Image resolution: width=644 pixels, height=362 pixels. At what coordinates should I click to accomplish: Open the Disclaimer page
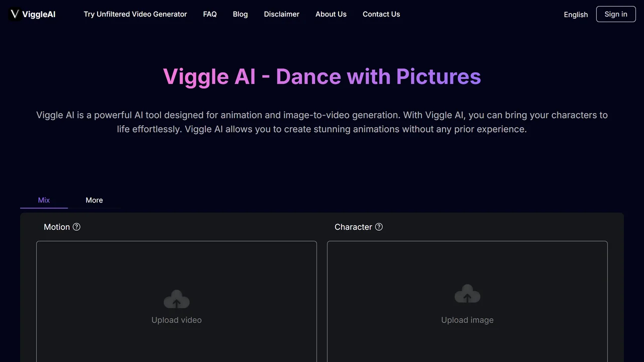(282, 14)
